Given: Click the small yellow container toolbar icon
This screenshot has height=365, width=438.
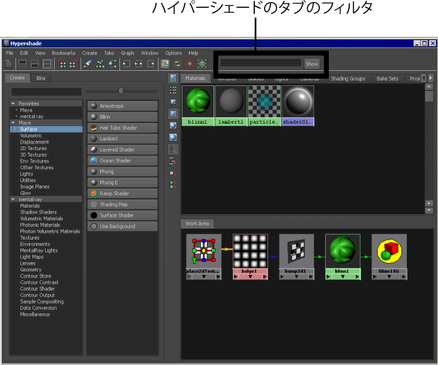Looking at the screenshot, I should pos(177,64).
